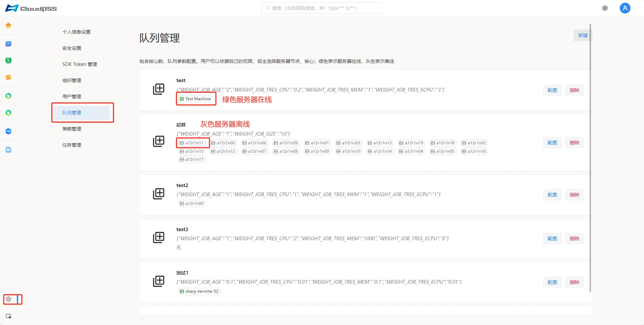Click the CloudPSS logo
The height and width of the screenshot is (325, 644).
point(31,8)
